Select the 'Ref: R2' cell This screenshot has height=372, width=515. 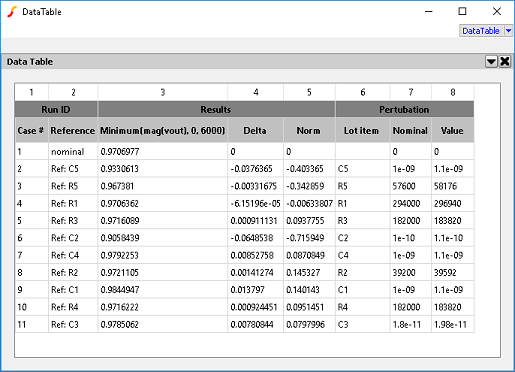tap(73, 273)
